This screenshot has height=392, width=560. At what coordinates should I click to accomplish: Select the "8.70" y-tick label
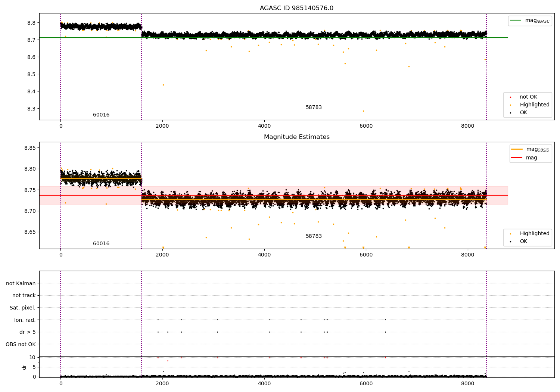(30, 211)
